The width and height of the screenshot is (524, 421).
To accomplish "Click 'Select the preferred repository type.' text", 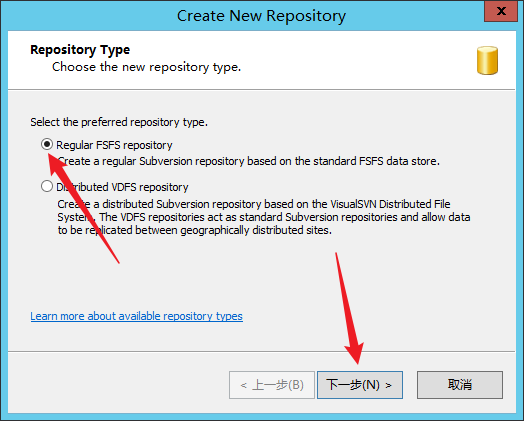I will [x=119, y=122].
